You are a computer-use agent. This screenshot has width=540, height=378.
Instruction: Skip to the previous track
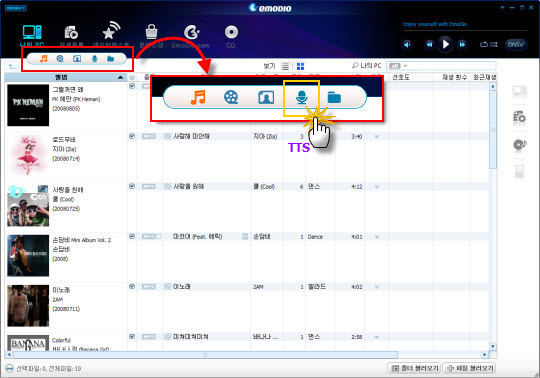pyautogui.click(x=429, y=45)
